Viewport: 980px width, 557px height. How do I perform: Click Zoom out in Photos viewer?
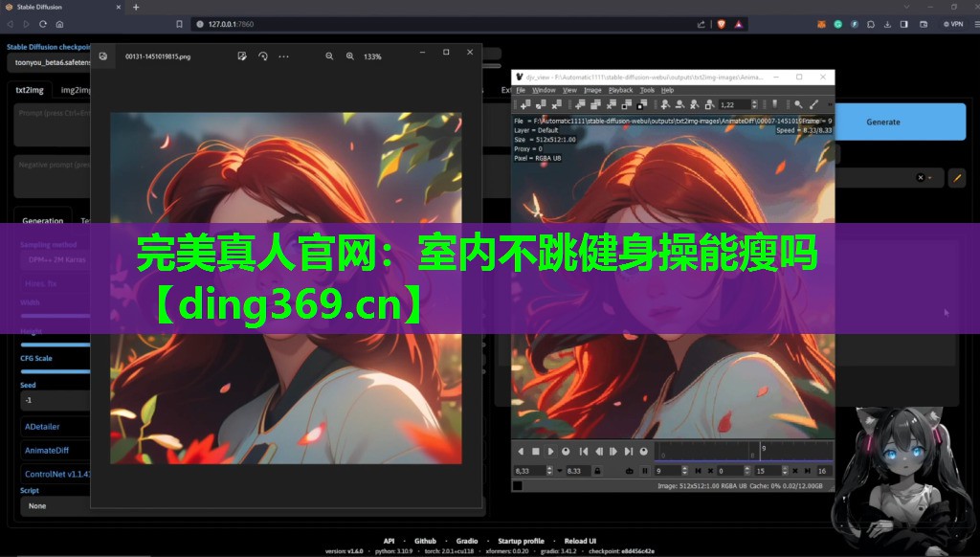[329, 56]
